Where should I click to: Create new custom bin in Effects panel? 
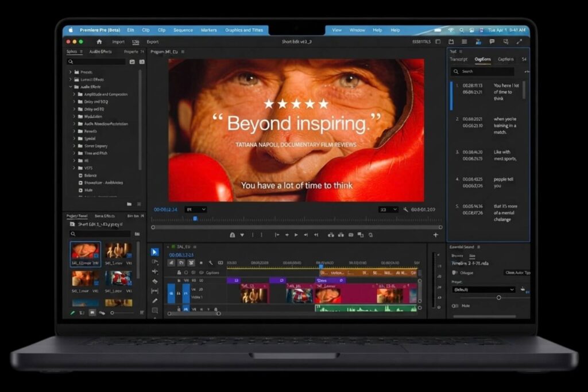coord(129,204)
